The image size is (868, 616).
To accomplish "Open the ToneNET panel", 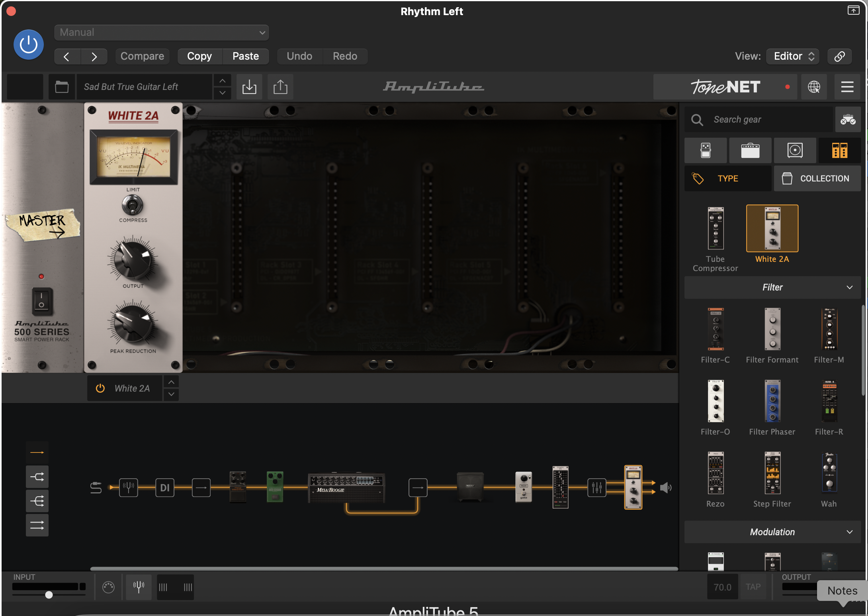I will [725, 87].
